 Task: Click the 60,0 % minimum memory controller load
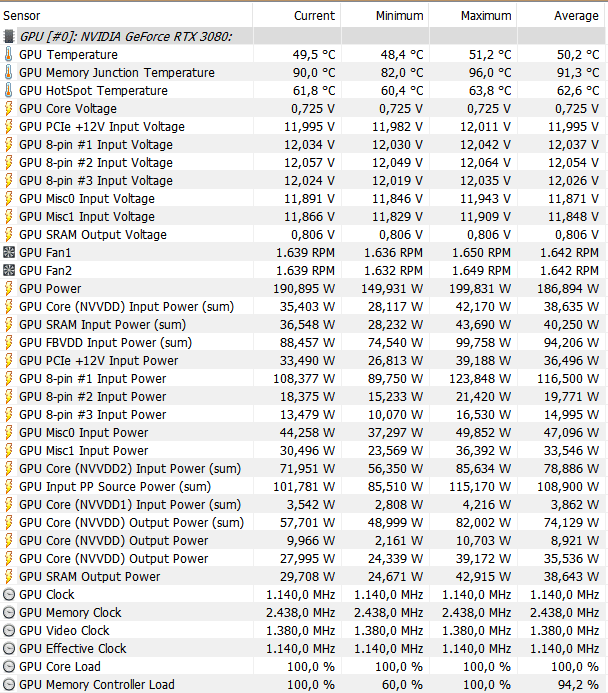pos(403,685)
